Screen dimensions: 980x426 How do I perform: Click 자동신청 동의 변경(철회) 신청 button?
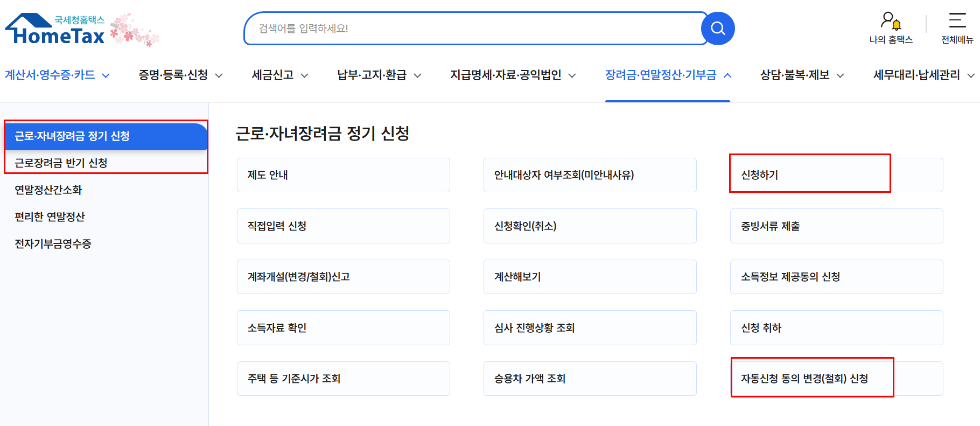click(x=837, y=379)
